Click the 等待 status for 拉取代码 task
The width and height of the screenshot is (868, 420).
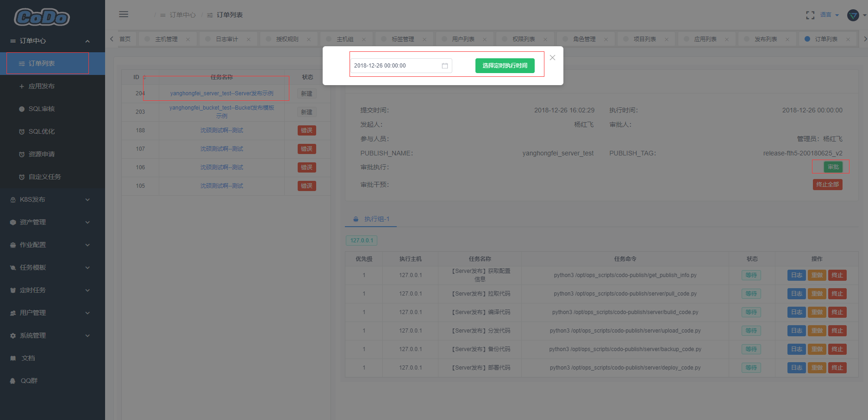click(x=751, y=294)
